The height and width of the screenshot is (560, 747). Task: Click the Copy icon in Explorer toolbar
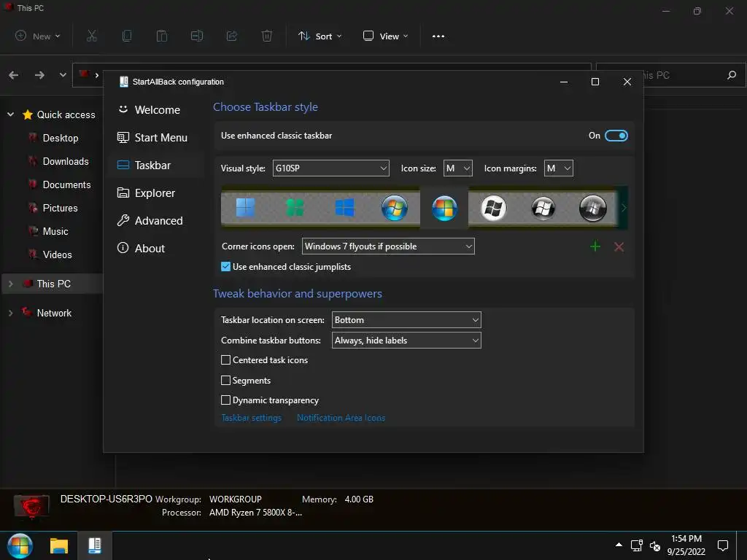pos(127,36)
